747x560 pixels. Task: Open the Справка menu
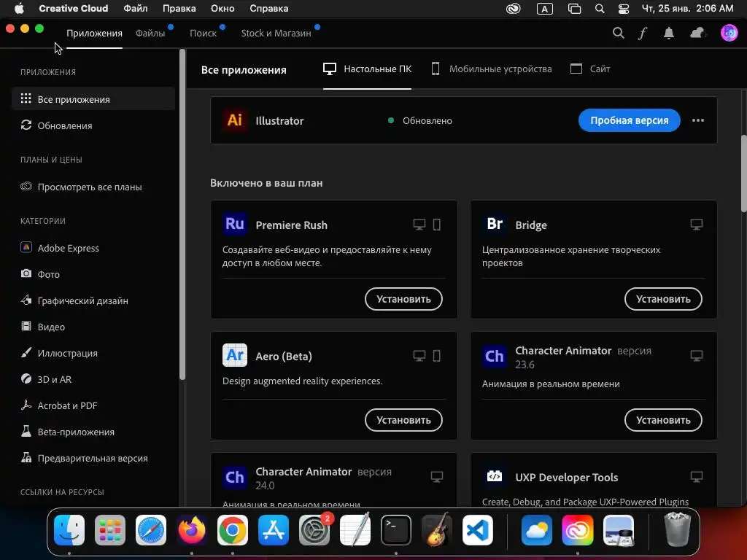click(x=268, y=8)
